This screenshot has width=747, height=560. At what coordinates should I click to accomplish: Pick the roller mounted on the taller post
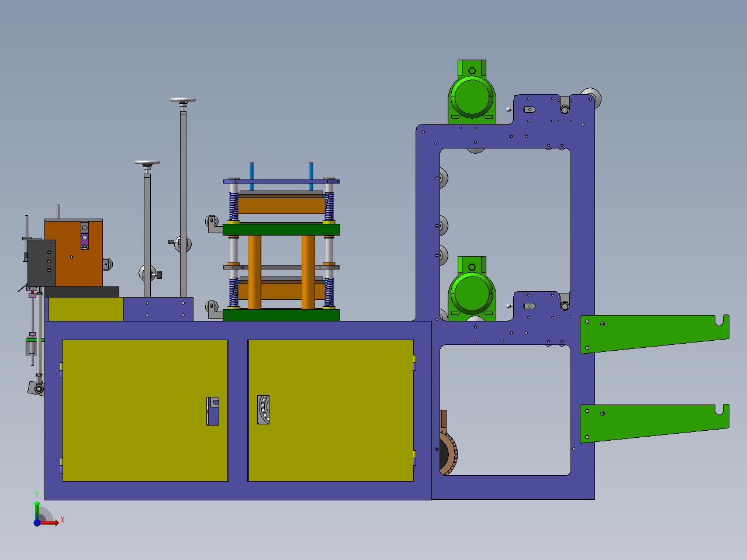184,243
